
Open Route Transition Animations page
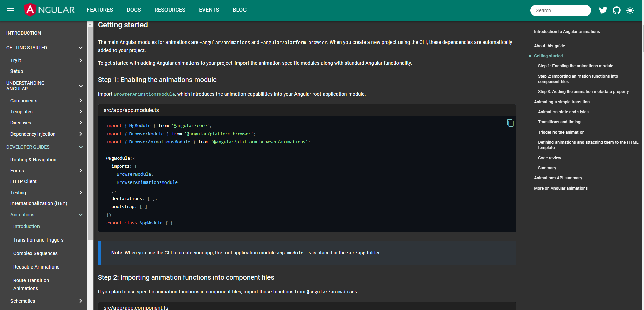[31, 284]
